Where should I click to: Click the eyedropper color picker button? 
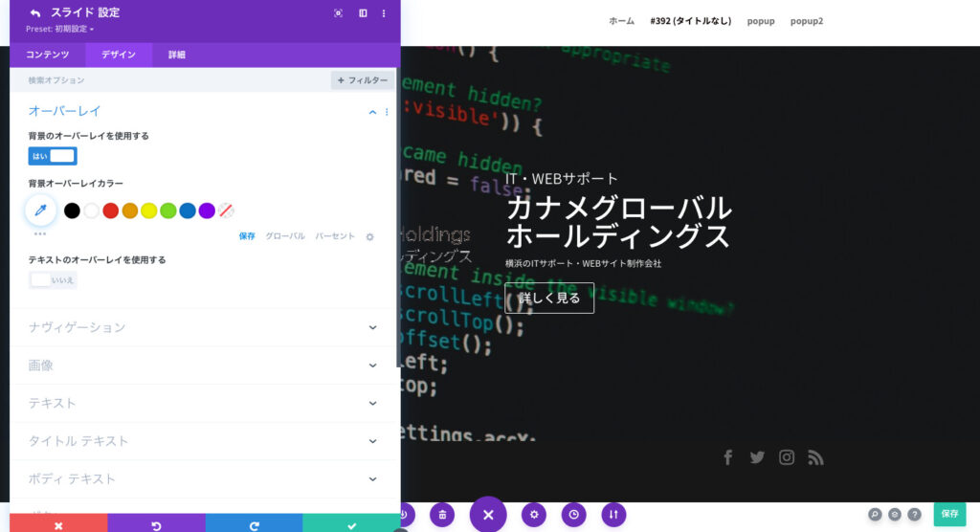(40, 211)
